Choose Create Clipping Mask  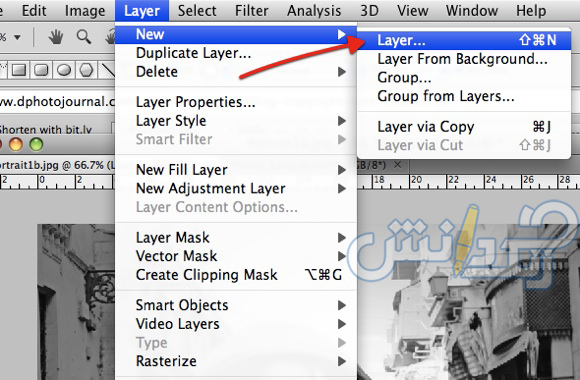[x=236, y=275]
